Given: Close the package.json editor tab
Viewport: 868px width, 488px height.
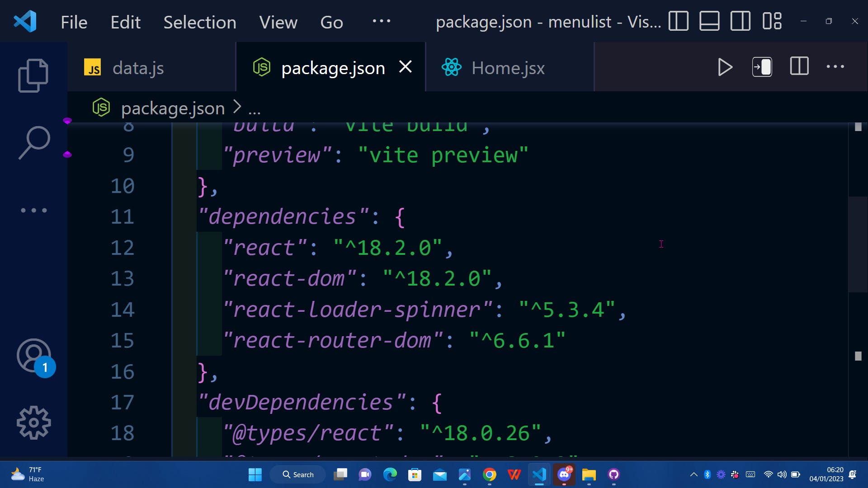Looking at the screenshot, I should (x=406, y=67).
